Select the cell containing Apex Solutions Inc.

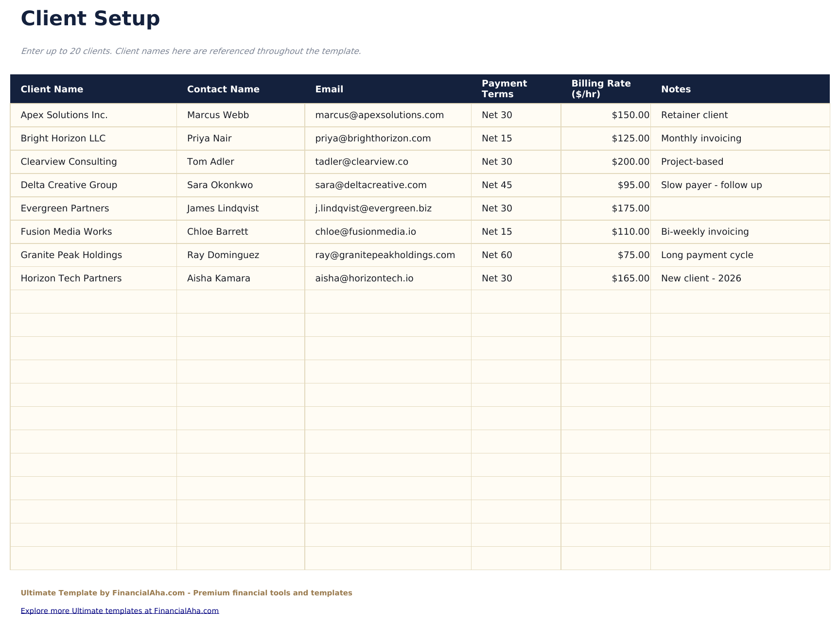click(x=64, y=115)
